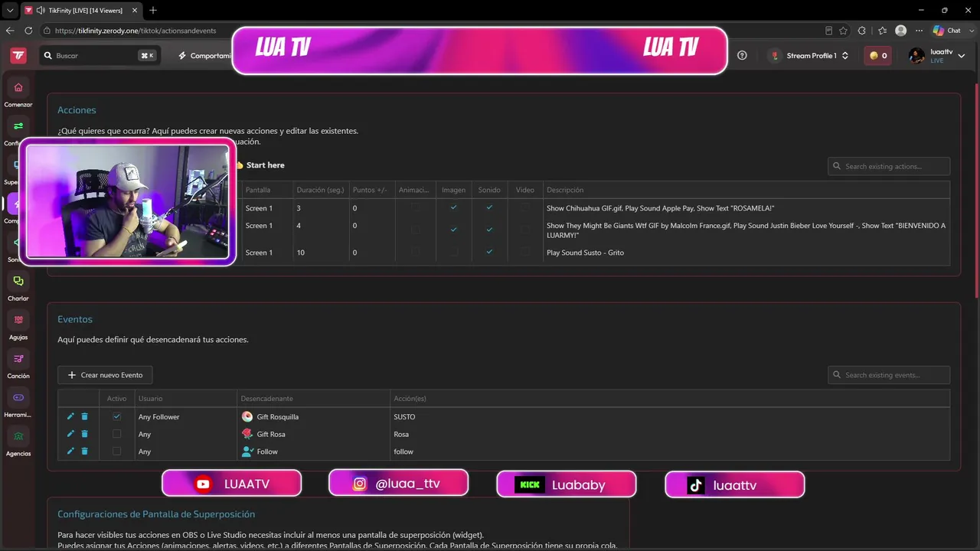Open a new browser tab
The height and width of the screenshot is (551, 980).
(x=153, y=10)
